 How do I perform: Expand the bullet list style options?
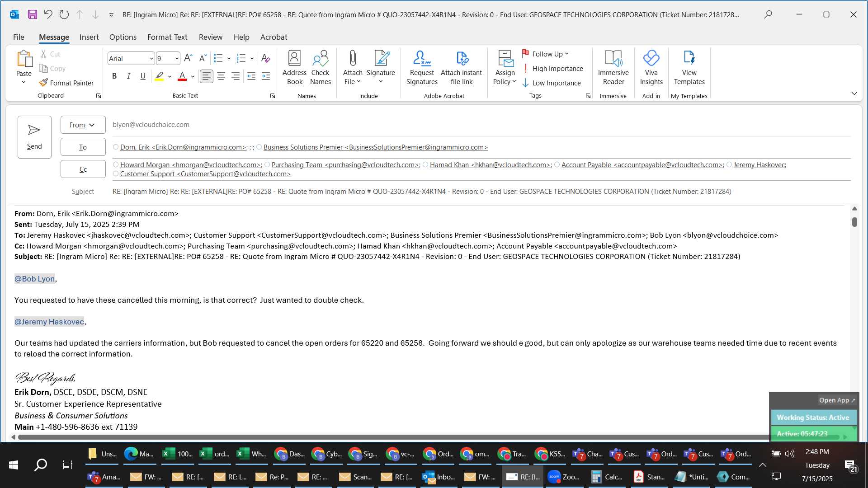[229, 58]
